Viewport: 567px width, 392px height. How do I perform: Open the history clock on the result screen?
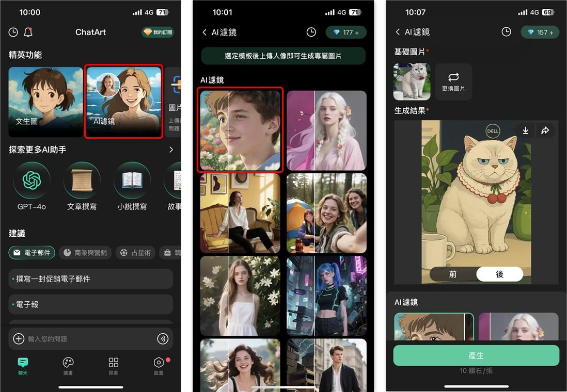(x=506, y=32)
